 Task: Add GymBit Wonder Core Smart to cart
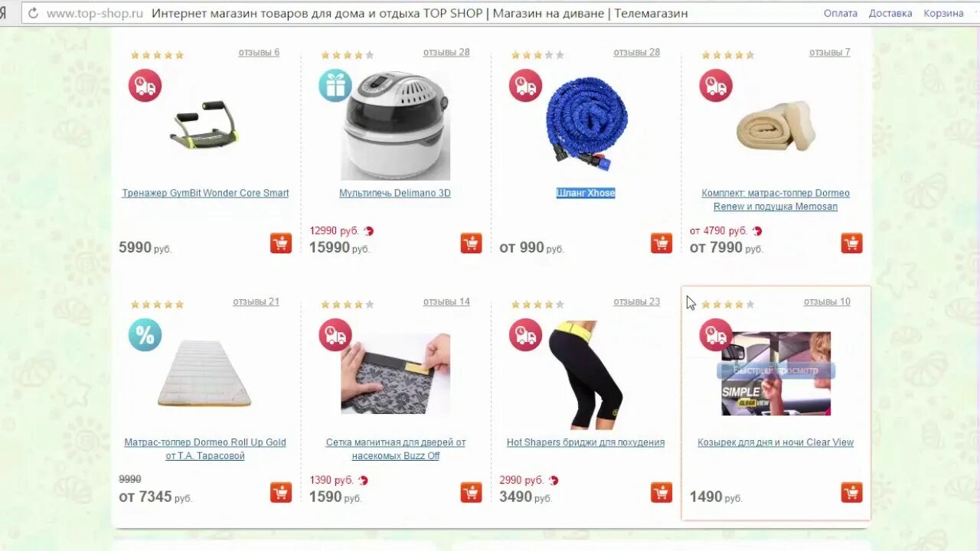click(281, 243)
